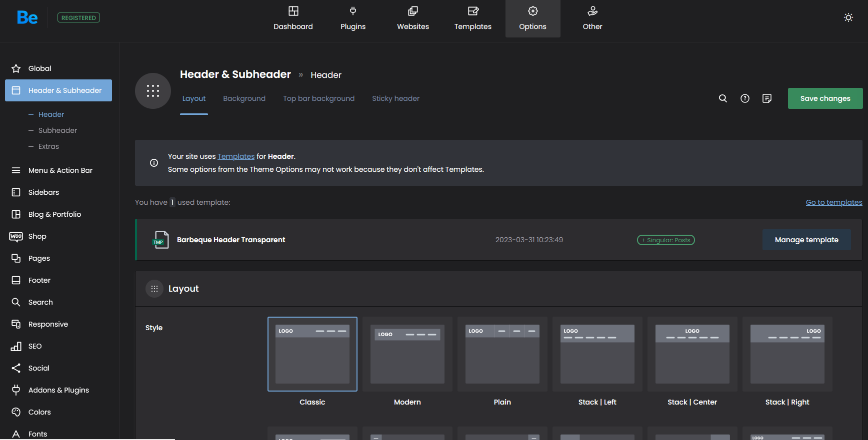The width and height of the screenshot is (868, 440).
Task: Choose the Modern header style
Action: [407, 354]
